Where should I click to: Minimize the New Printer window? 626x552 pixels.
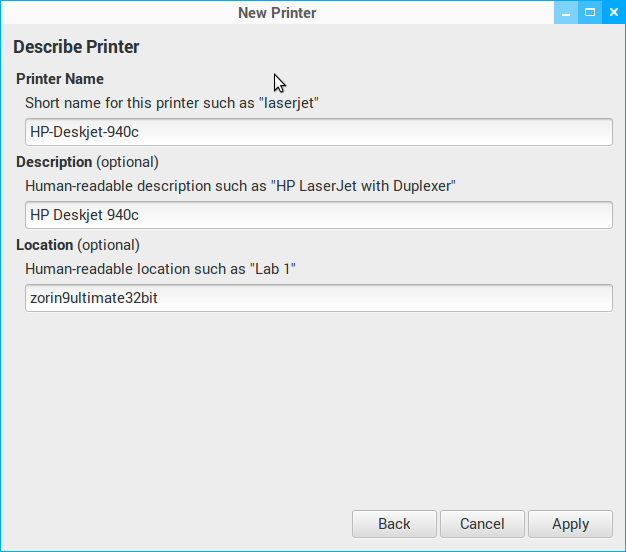pyautogui.click(x=567, y=13)
